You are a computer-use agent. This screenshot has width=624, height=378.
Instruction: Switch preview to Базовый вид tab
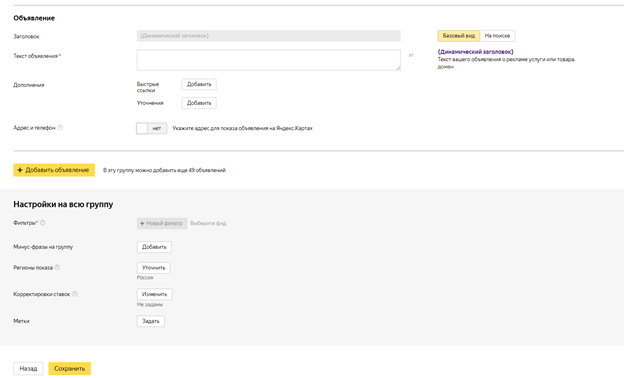pos(459,36)
